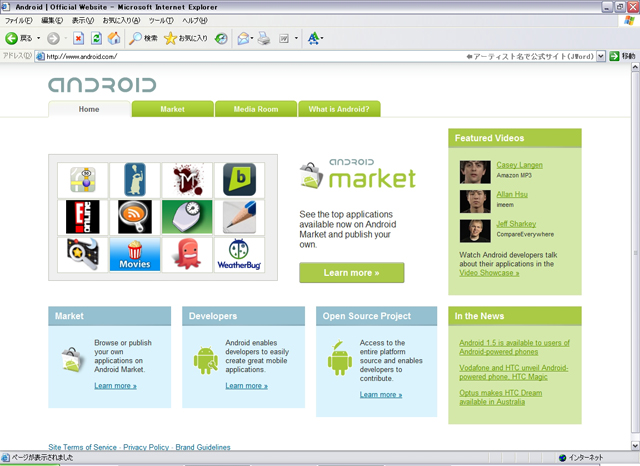Click Learn more » in Open Source Project

pos(381,395)
